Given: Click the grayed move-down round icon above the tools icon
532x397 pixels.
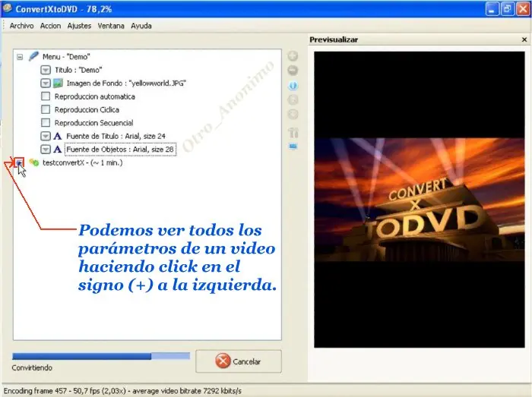Looking at the screenshot, I should click(x=293, y=114).
